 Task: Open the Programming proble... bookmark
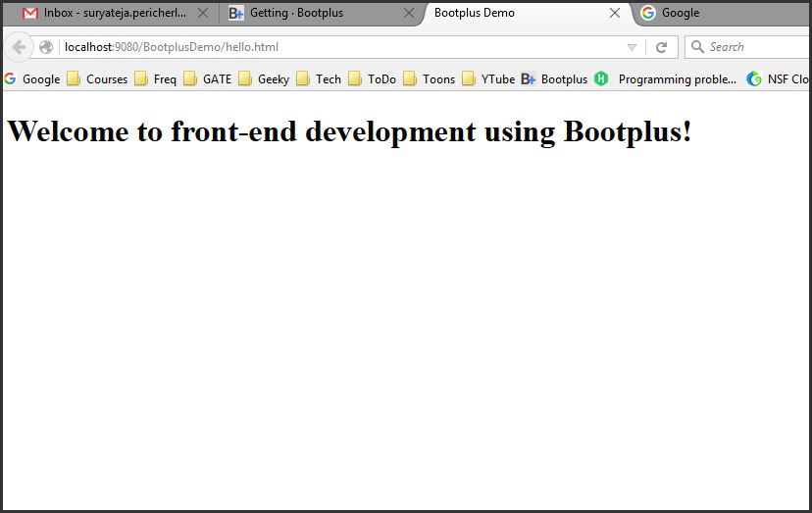(666, 79)
